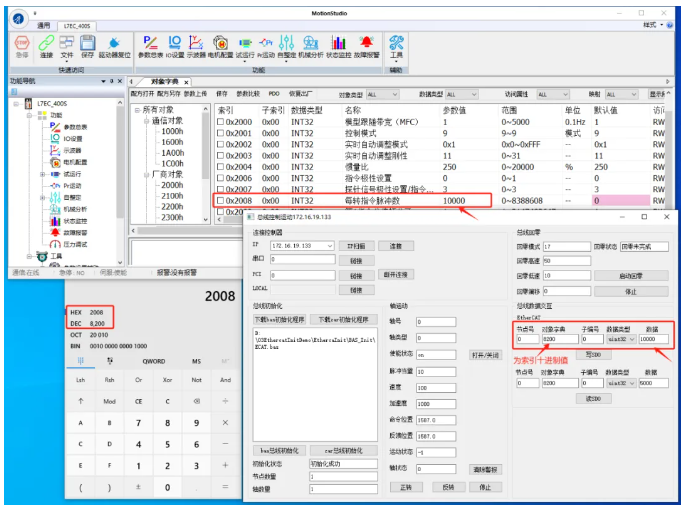Open the 文件 file toolbar icon
The image size is (685, 510).
click(x=67, y=43)
